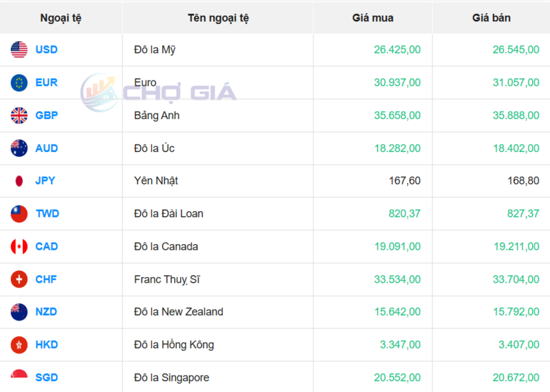Open the EUR currency link
This screenshot has height=392, width=550.
coord(47,83)
